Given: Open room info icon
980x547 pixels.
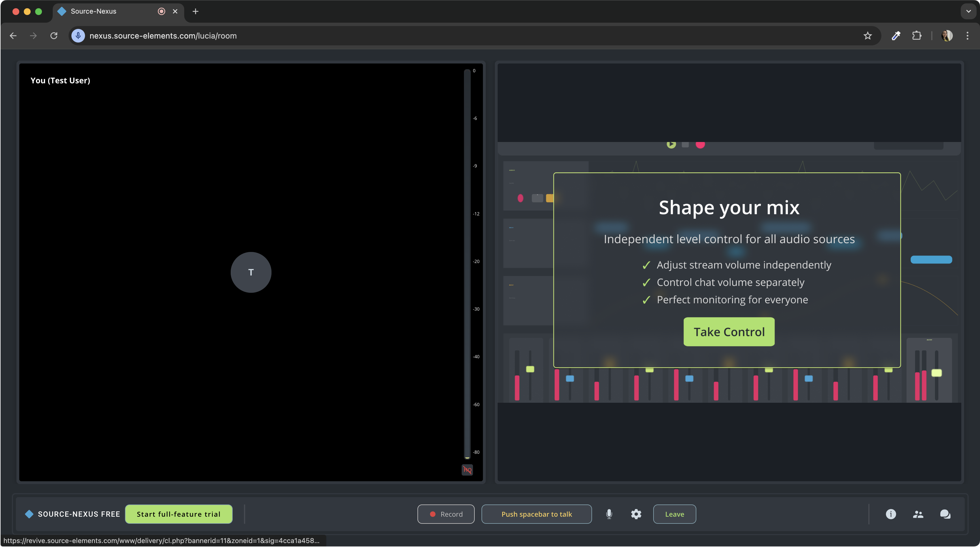Looking at the screenshot, I should (x=891, y=514).
